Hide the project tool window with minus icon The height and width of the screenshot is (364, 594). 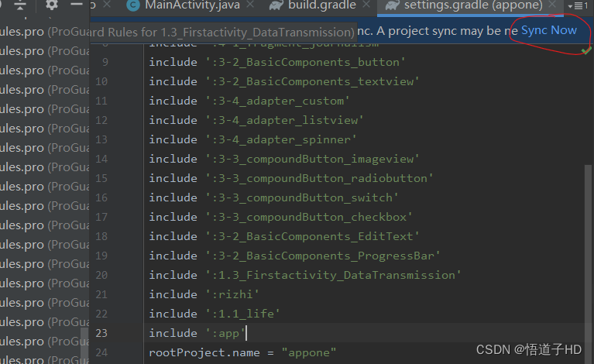(x=77, y=4)
